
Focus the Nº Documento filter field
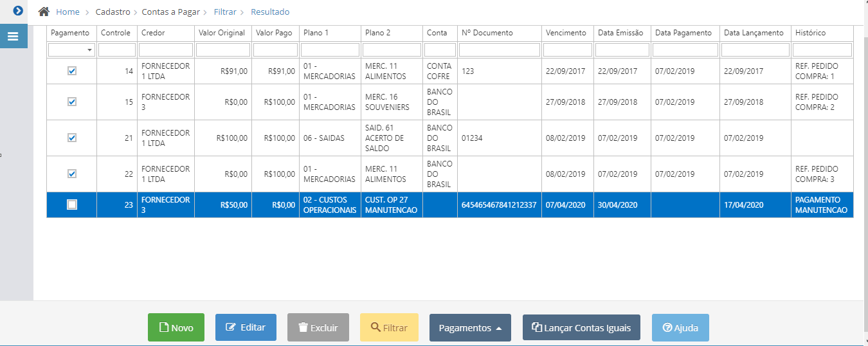[500, 50]
